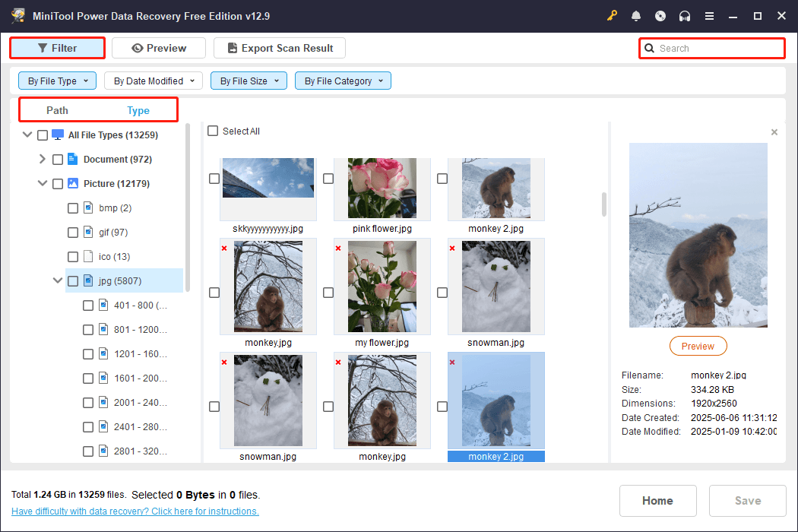Screen dimensions: 798x532
Task: Click the bmp file icon
Action: tap(88, 208)
